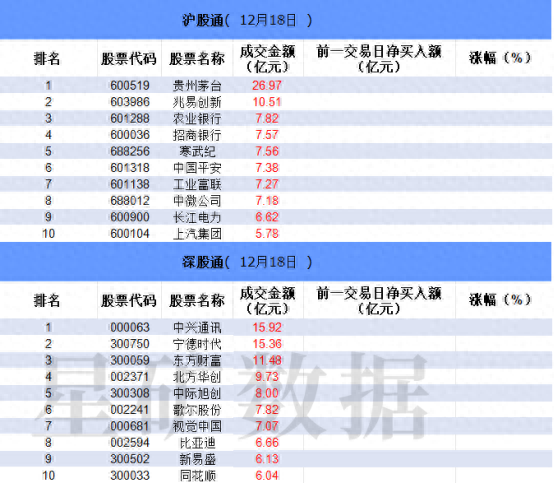Click stock code 002594 for 比亚迪
554x483 pixels.
[130, 442]
